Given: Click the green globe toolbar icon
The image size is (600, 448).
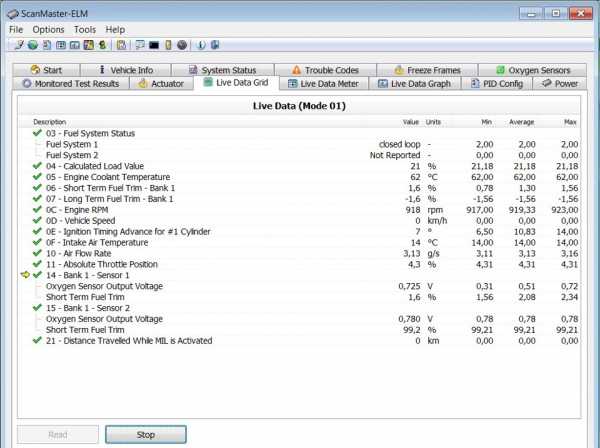Looking at the screenshot, I should pyautogui.click(x=32, y=45).
